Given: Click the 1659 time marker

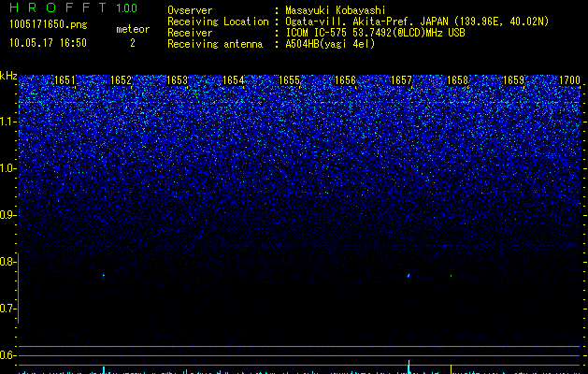Looking at the screenshot, I should (514, 80).
